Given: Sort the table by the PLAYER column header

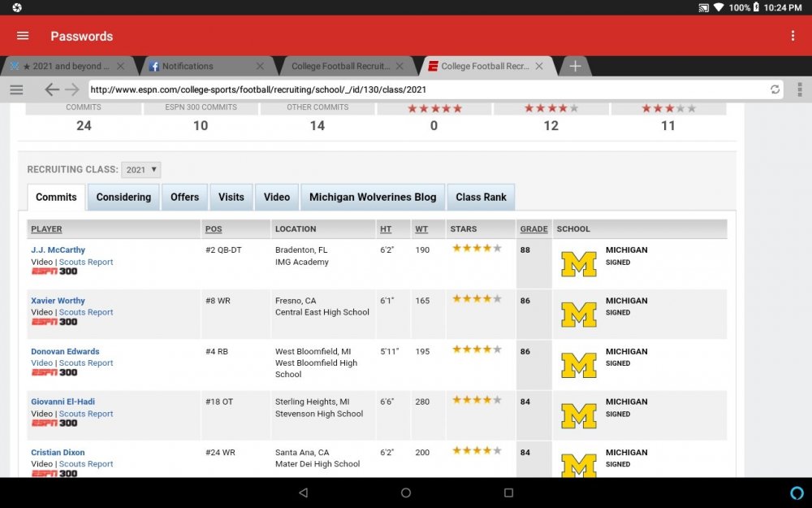Looking at the screenshot, I should pos(46,229).
